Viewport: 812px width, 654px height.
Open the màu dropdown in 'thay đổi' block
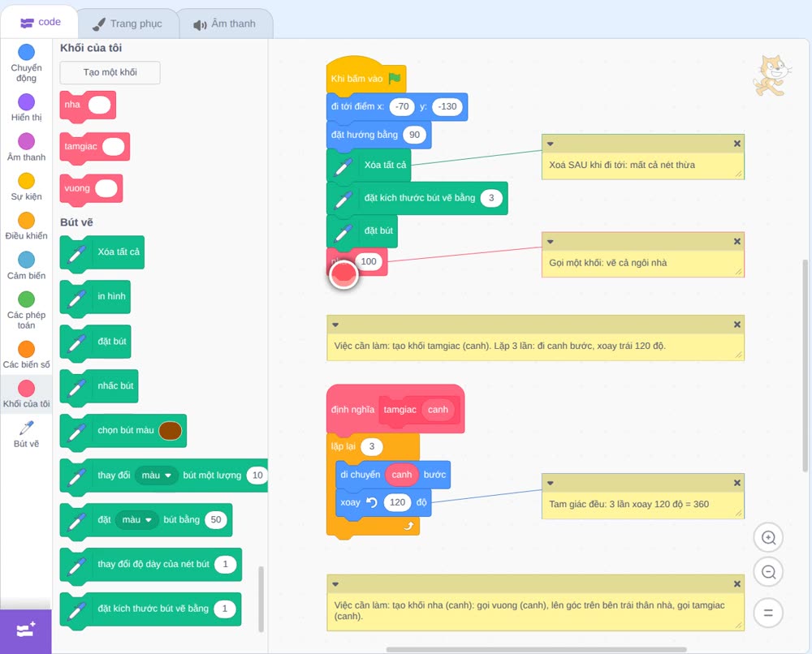click(157, 475)
